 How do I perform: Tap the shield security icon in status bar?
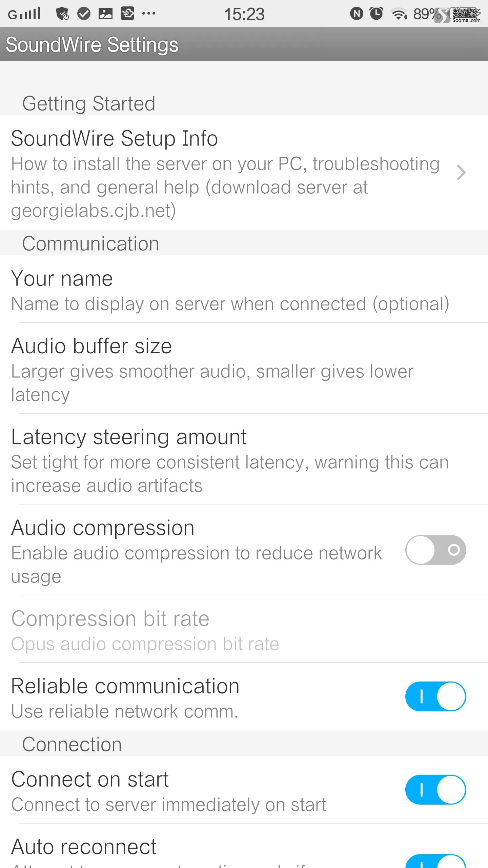click(x=62, y=14)
